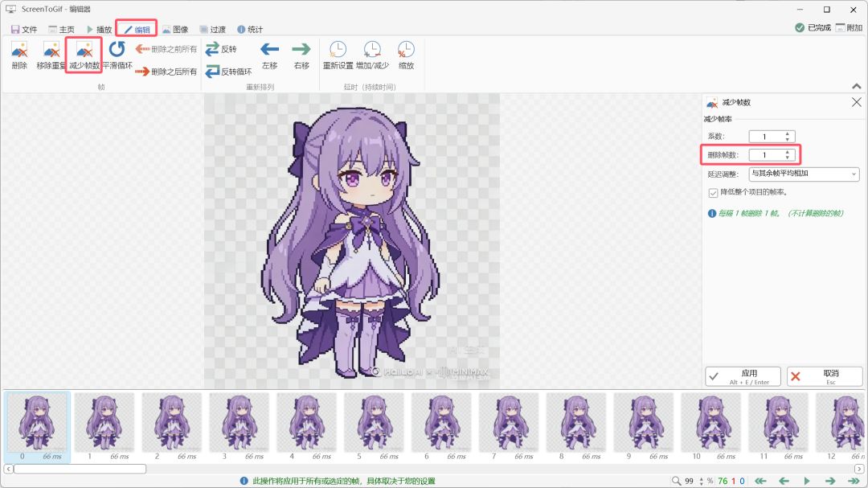Delete all previous frames (删除之前所有)
The height and width of the screenshot is (488, 868).
(x=166, y=49)
